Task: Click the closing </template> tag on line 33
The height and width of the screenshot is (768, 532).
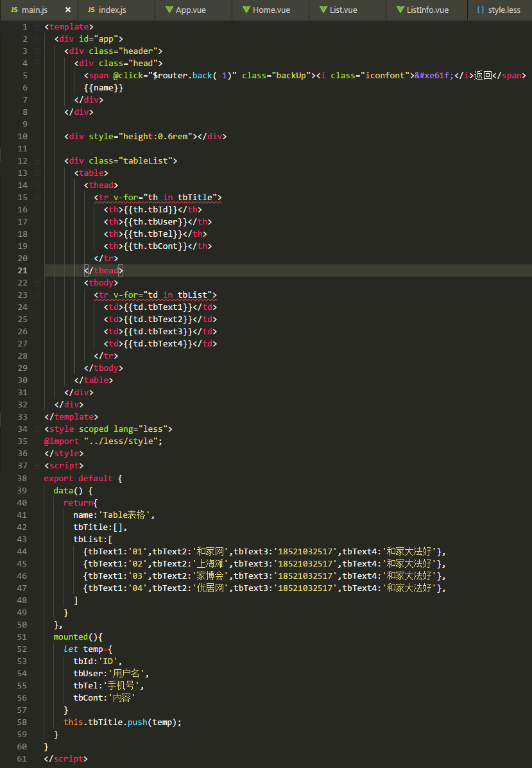Action: (x=71, y=417)
